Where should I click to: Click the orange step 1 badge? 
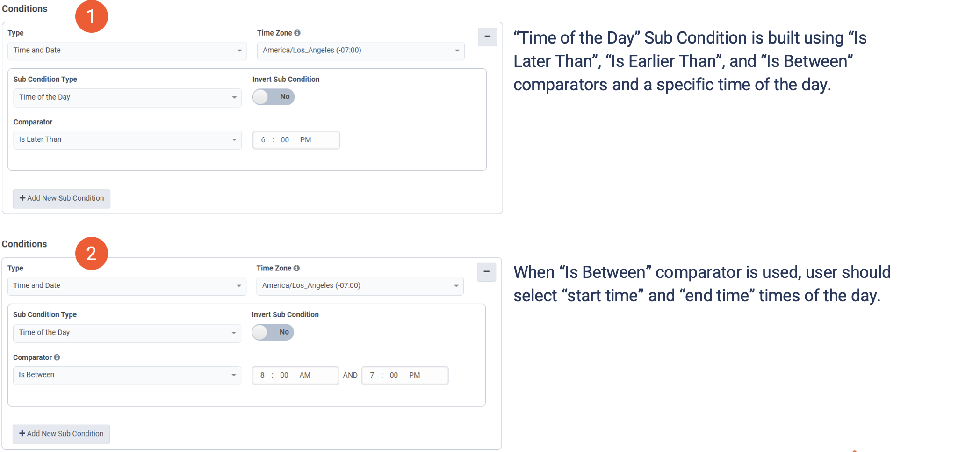pos(92,17)
